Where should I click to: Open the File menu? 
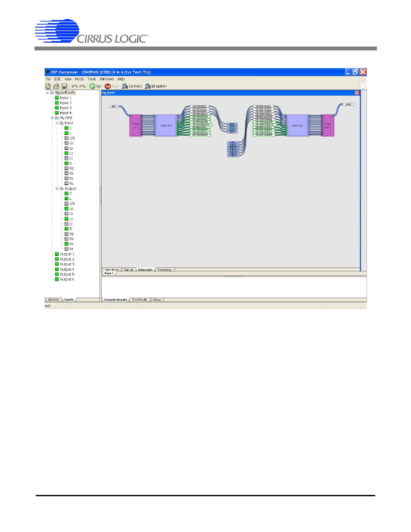click(48, 79)
